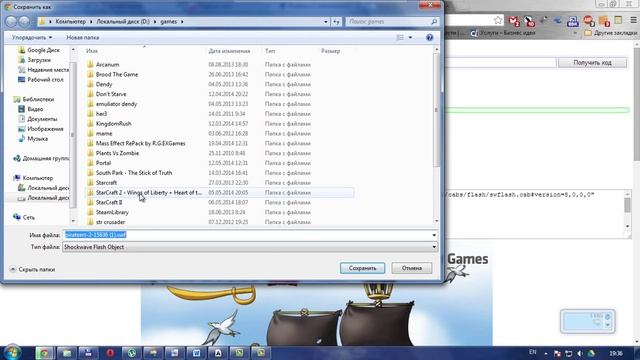This screenshot has width=640, height=360.
Task: Open the Услуги – Бизнес идеи bookmark
Action: click(502, 33)
